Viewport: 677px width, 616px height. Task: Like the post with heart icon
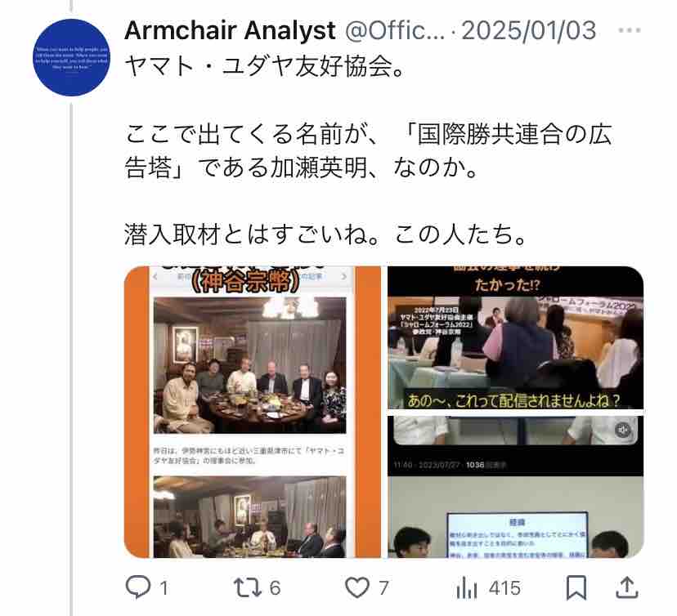tap(357, 587)
